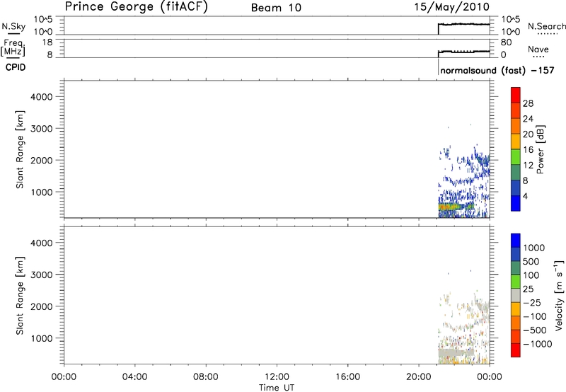Click the -1000 label on velocity colorbar
This screenshot has height=392, width=566.
[537, 344]
